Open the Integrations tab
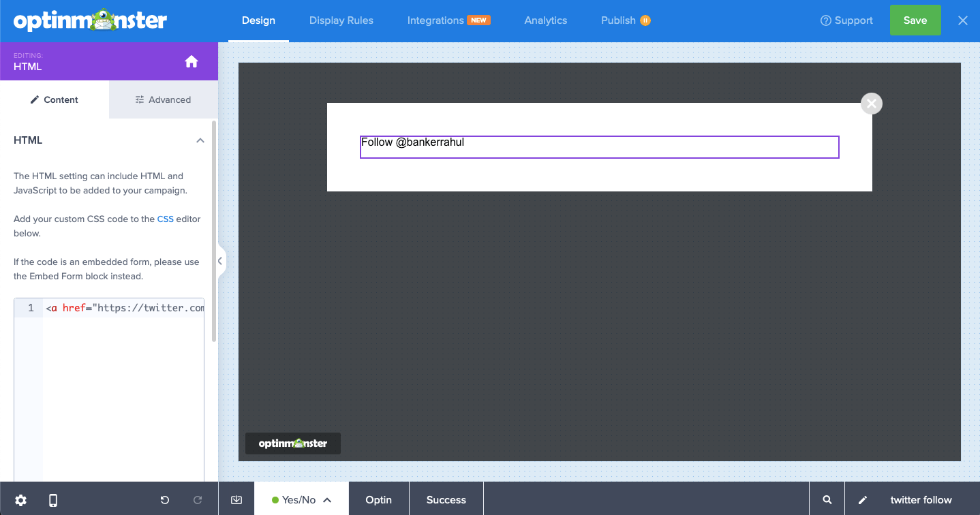The height and width of the screenshot is (515, 980). (x=435, y=20)
